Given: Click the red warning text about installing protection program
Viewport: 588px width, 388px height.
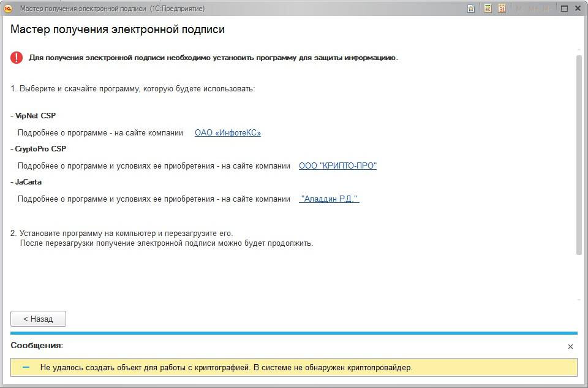Looking at the screenshot, I should 213,58.
